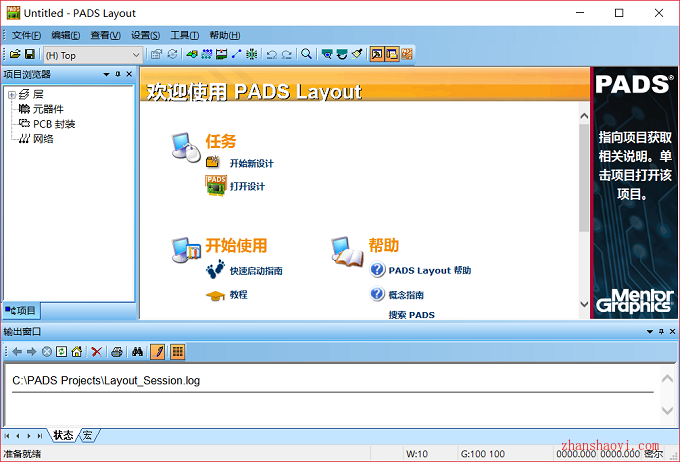This screenshot has height=462, width=680.
Task: Click the Properties toolbar icon
Action: point(156,54)
